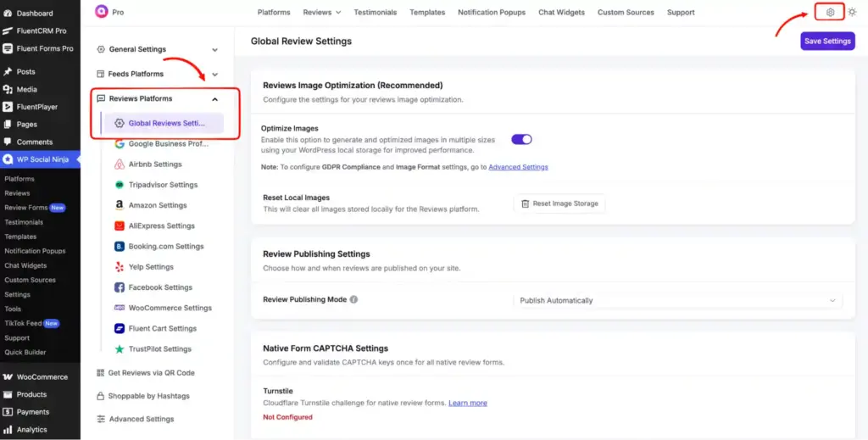Open Support in the top navigation
This screenshot has width=868, height=440.
[681, 12]
